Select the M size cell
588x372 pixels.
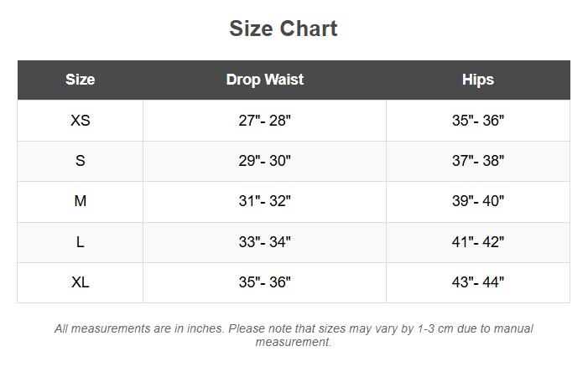click(x=81, y=201)
